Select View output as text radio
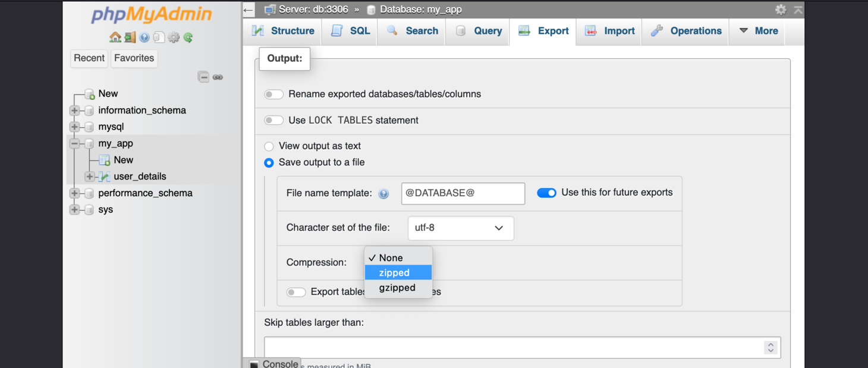868x368 pixels. tap(269, 146)
